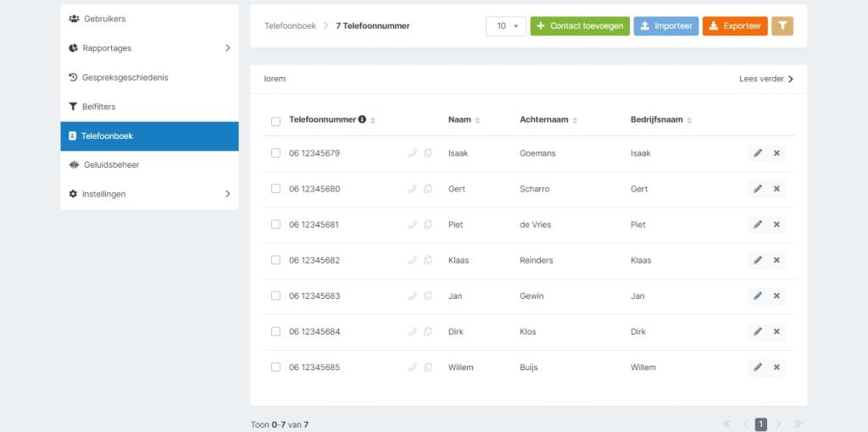The height and width of the screenshot is (432, 868).
Task: Check the box for 06 12345684
Action: (275, 331)
